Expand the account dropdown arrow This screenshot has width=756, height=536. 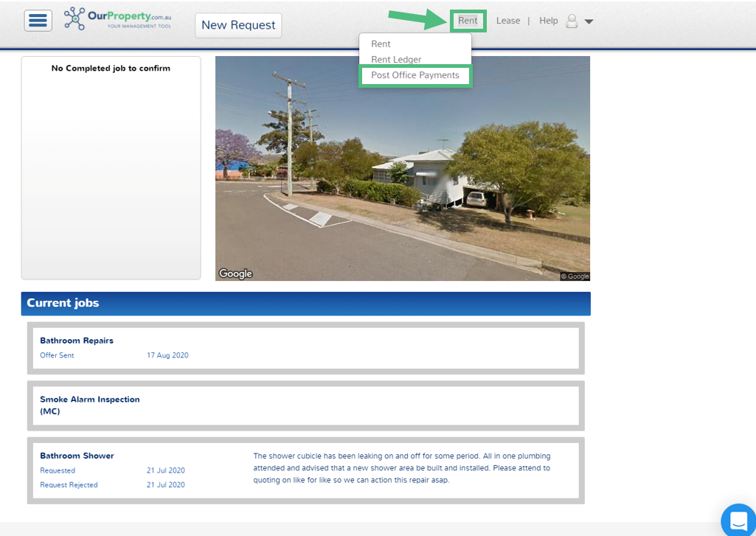tap(589, 21)
